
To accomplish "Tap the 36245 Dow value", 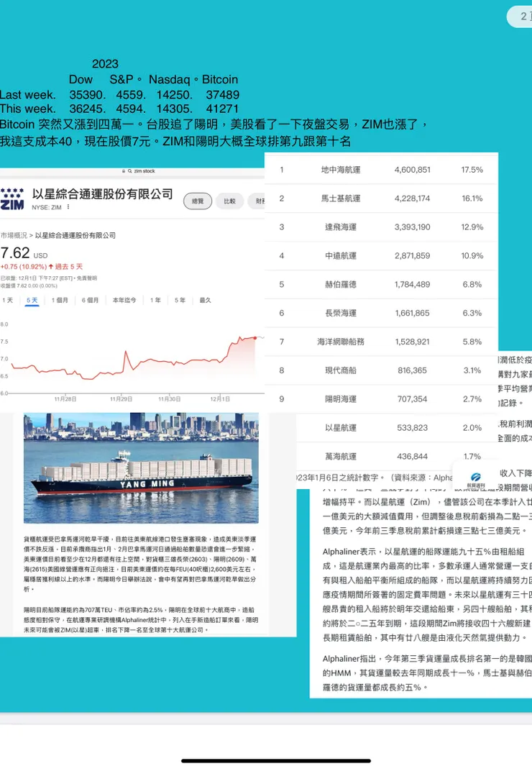I will [86, 109].
